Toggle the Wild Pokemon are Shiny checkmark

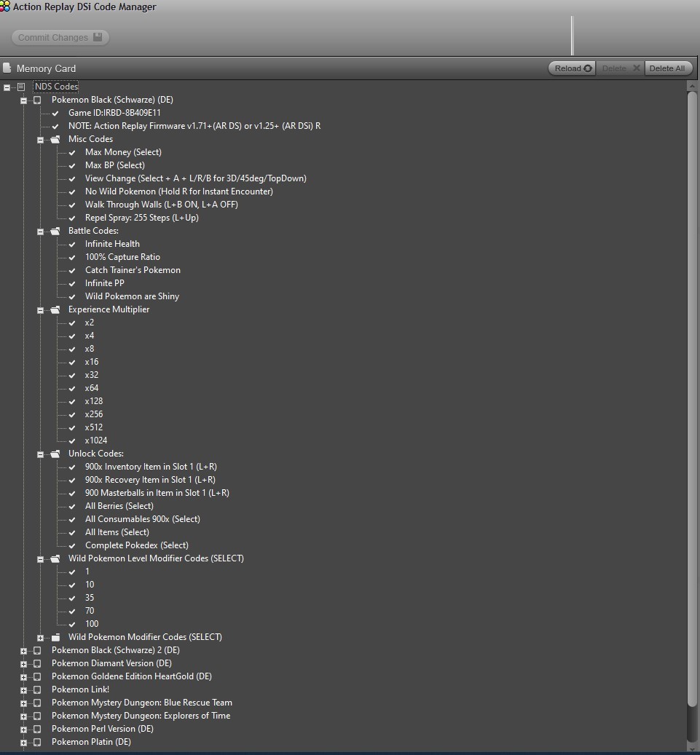[72, 296]
